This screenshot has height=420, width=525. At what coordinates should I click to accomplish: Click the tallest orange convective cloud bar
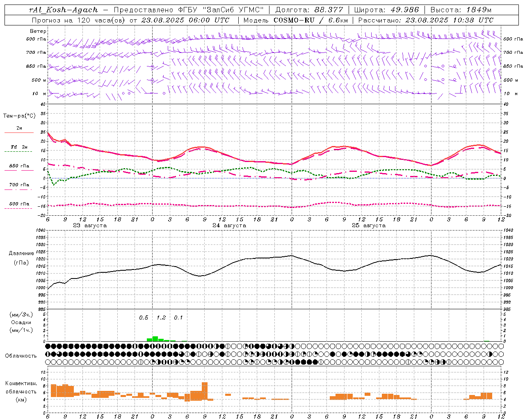click(205, 391)
